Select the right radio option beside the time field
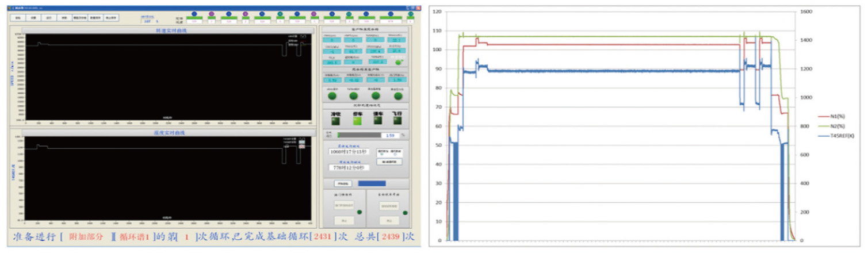This screenshot has height=253, width=868. coord(395,154)
